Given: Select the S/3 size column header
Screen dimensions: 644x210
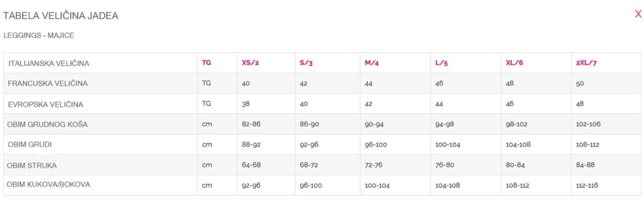Looking at the screenshot, I should tap(306, 63).
